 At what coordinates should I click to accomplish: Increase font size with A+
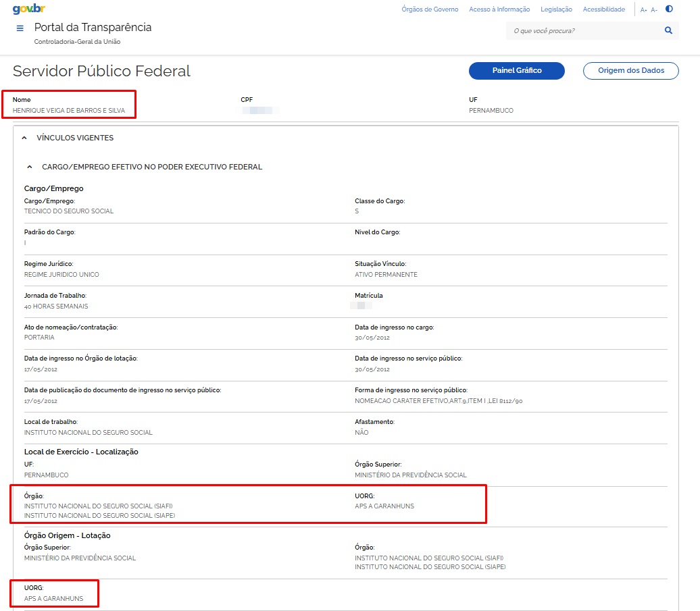click(x=644, y=10)
